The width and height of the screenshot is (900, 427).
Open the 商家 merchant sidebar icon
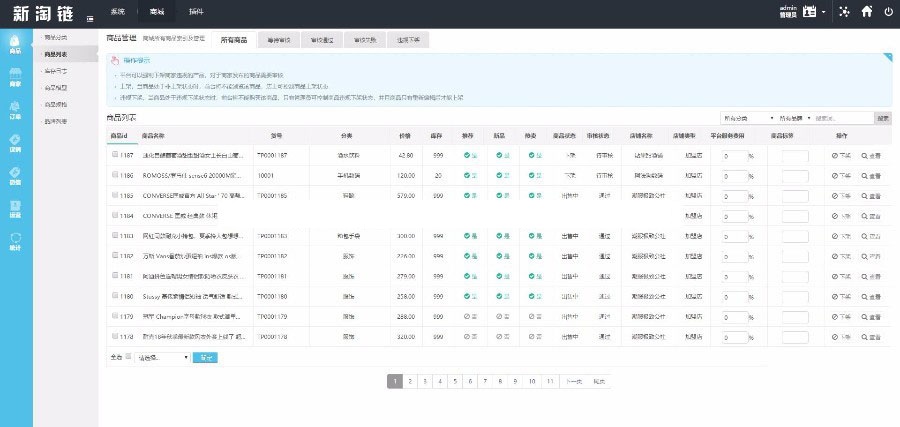(15, 77)
